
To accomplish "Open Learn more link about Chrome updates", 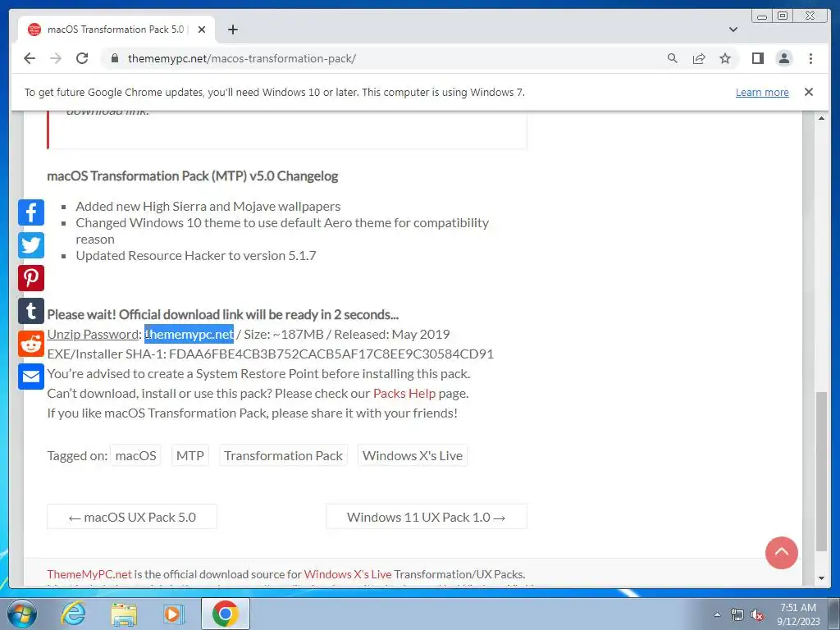I will (762, 92).
